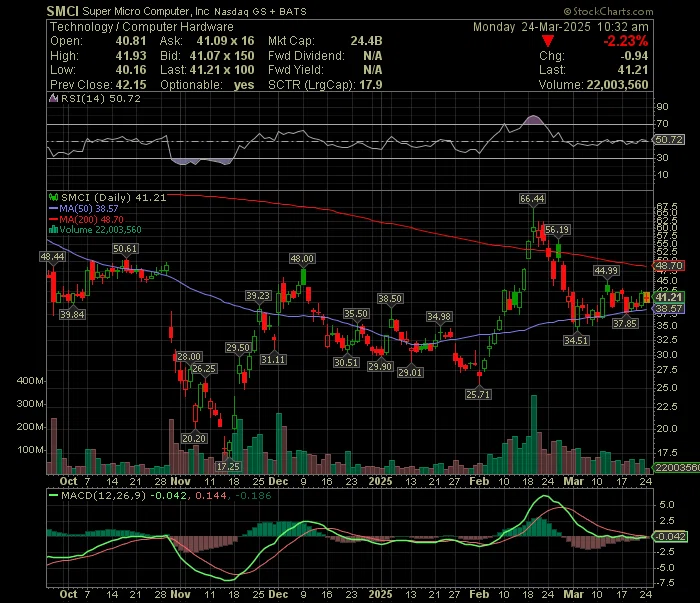Click the Volume legend bar icon
Image resolution: width=700 pixels, height=603 pixels.
54,230
